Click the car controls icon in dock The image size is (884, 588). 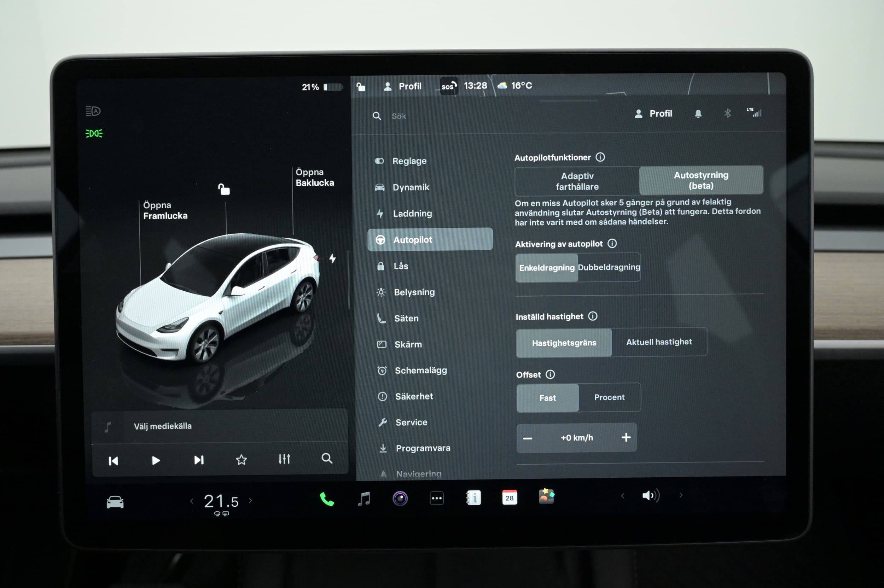click(x=115, y=502)
